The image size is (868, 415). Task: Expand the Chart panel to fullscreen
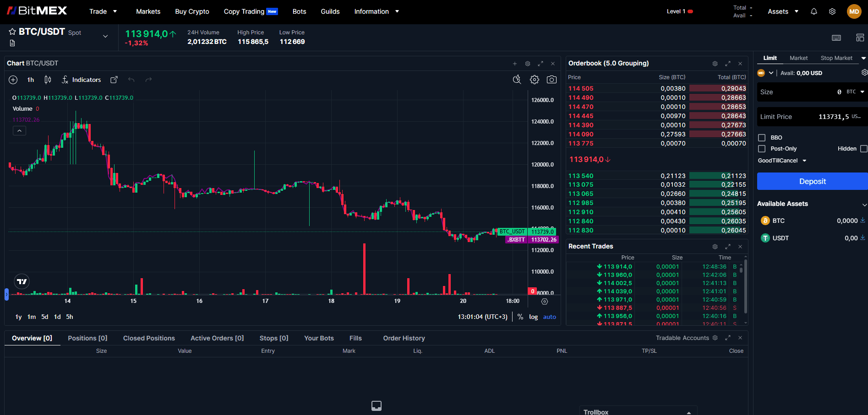pyautogui.click(x=540, y=64)
